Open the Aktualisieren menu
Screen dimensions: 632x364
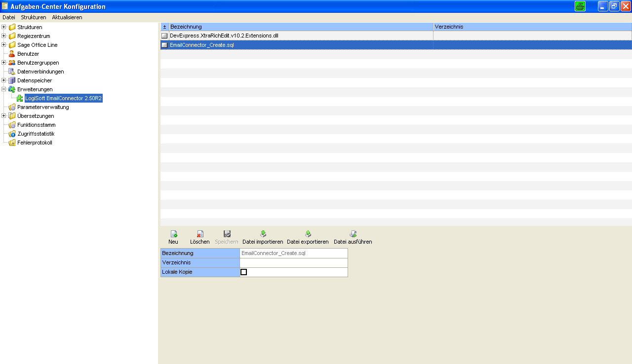click(x=67, y=17)
